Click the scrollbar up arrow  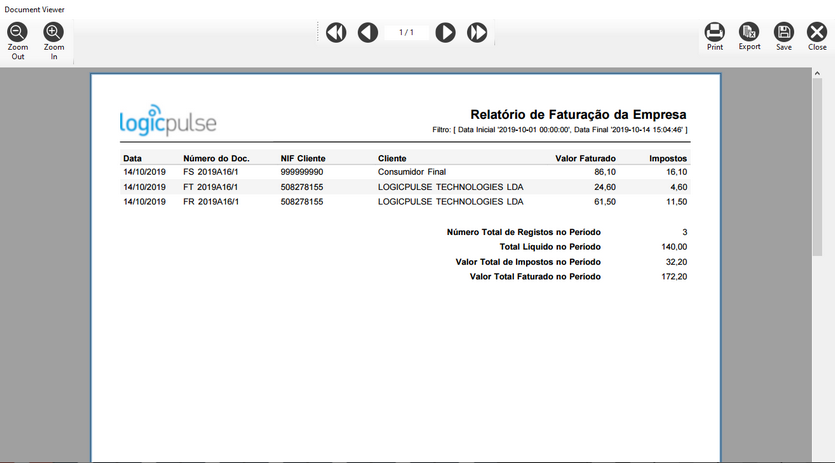click(x=818, y=73)
